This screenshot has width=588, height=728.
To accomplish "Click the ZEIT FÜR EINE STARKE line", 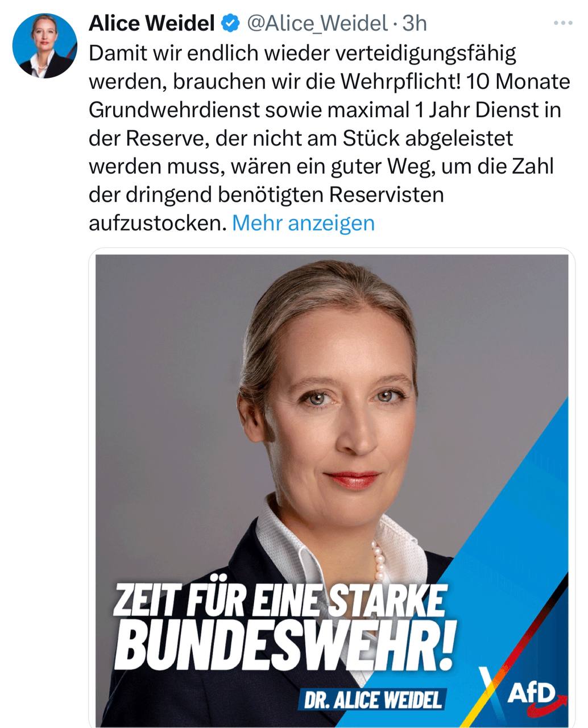I will click(x=279, y=600).
